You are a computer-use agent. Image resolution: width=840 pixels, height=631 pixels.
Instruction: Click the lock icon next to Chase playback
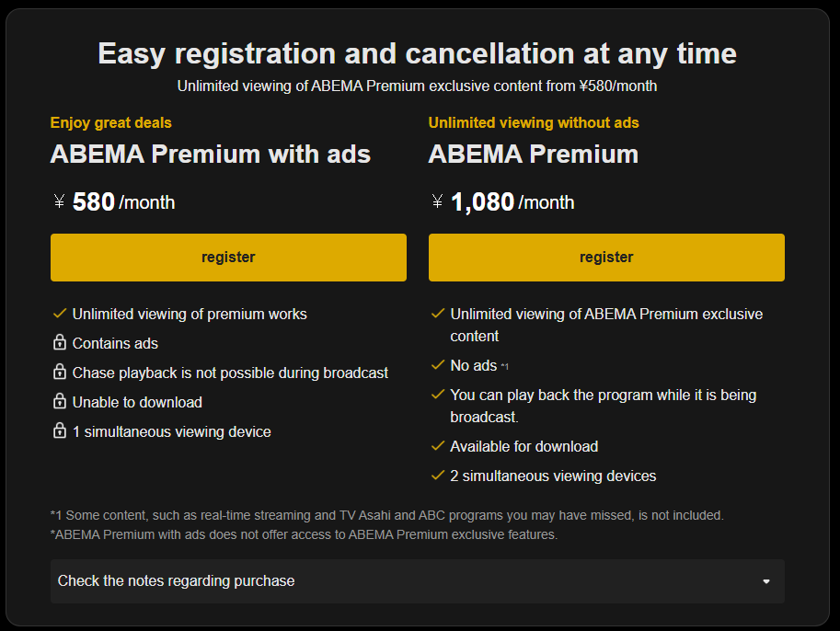pyautogui.click(x=59, y=373)
